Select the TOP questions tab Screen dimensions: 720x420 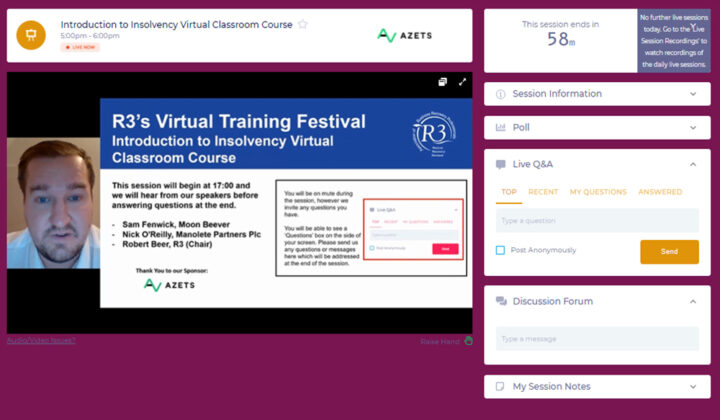click(509, 192)
